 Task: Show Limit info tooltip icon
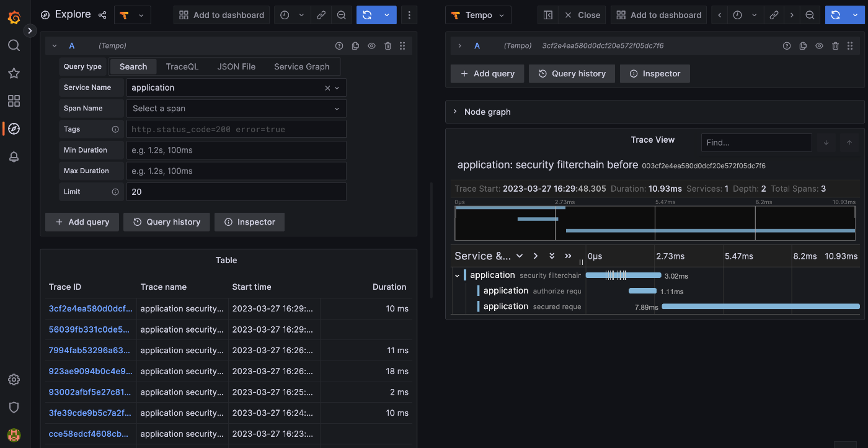coord(115,192)
